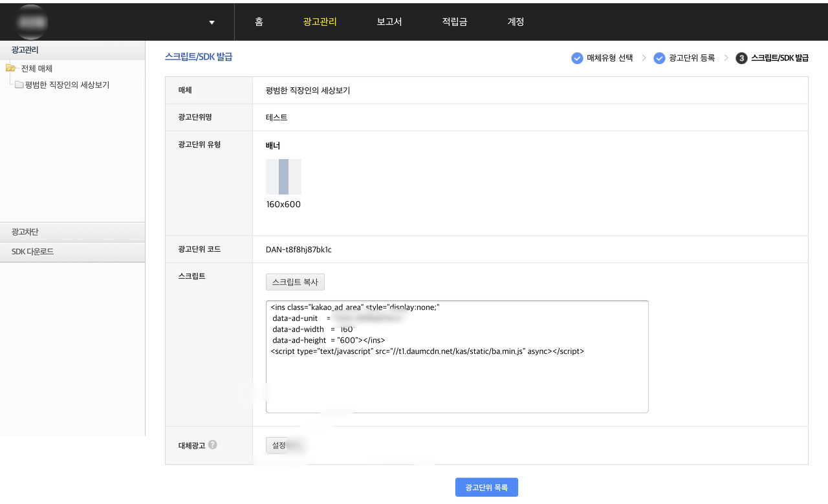
Task: Select 평범한 직장인의 세상보기 tree item
Action: (x=67, y=85)
